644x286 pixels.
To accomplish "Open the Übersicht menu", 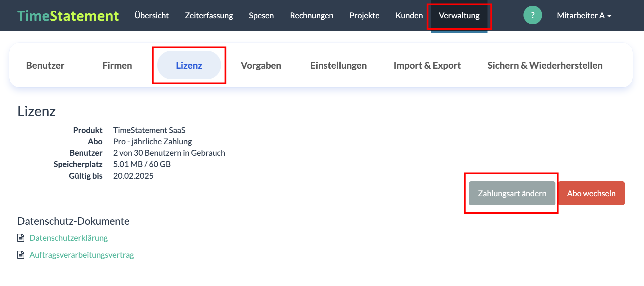I will (x=152, y=16).
